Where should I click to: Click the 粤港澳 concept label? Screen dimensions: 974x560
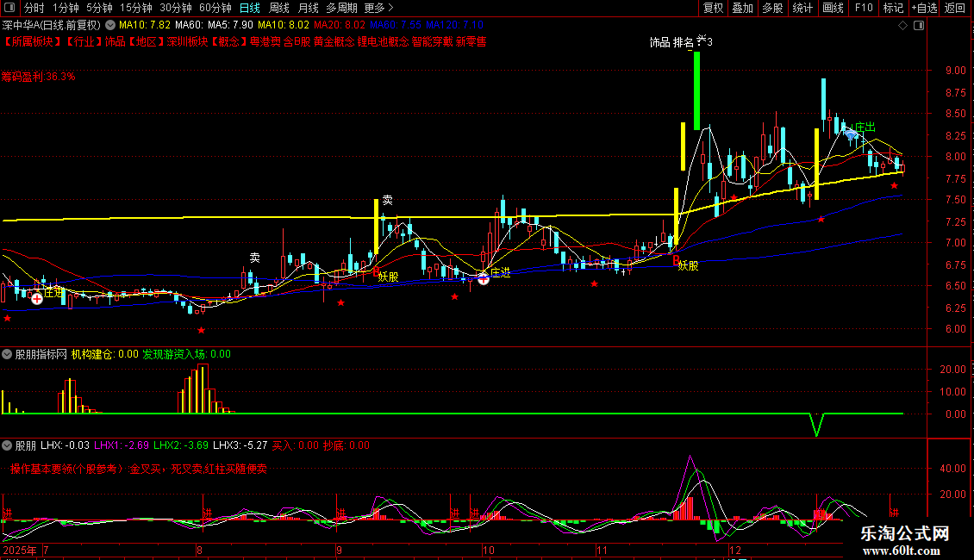coord(265,41)
